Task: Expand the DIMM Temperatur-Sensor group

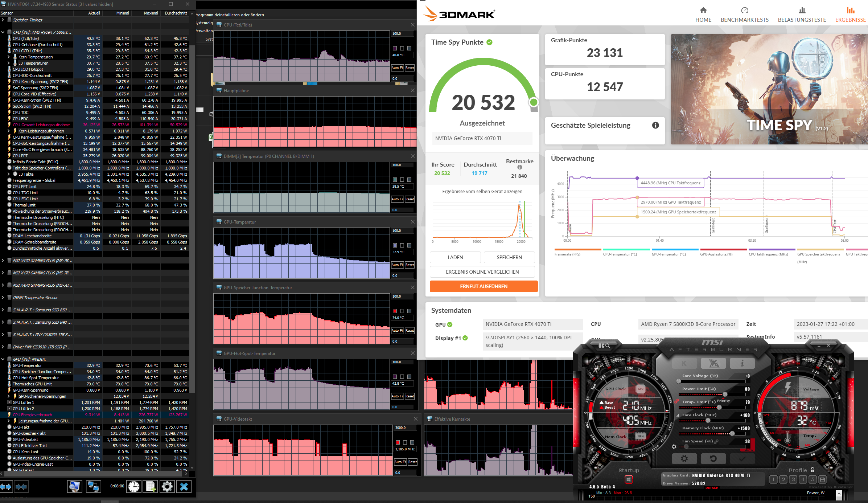Action: point(3,298)
